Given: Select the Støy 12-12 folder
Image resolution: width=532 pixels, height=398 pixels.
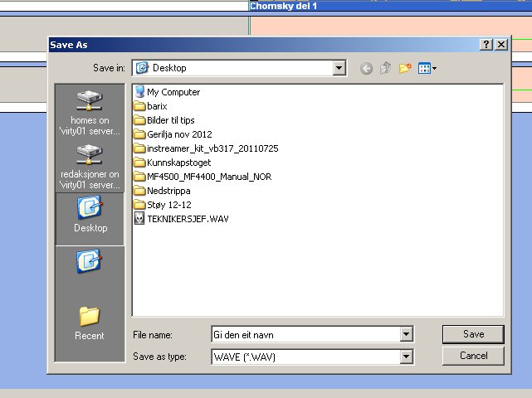Looking at the screenshot, I should pos(163,205).
